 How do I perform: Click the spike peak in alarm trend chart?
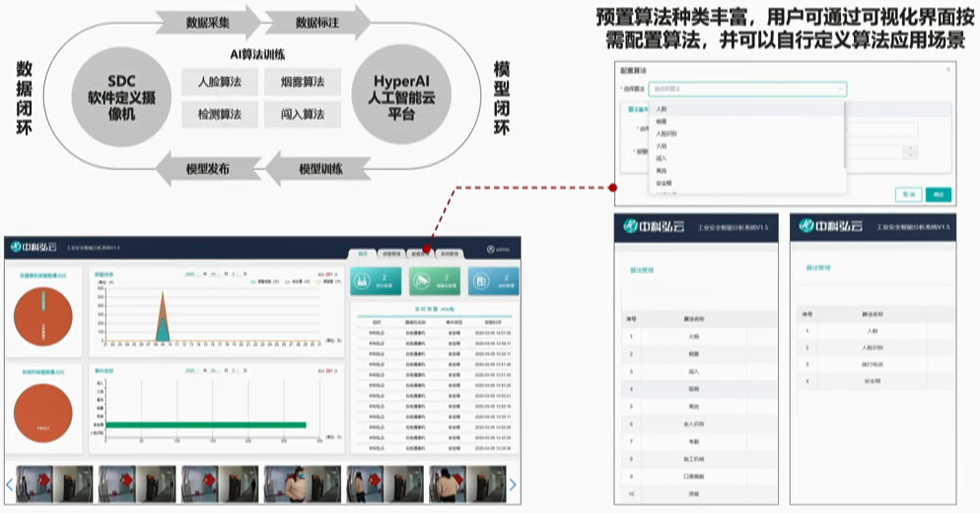163,294
